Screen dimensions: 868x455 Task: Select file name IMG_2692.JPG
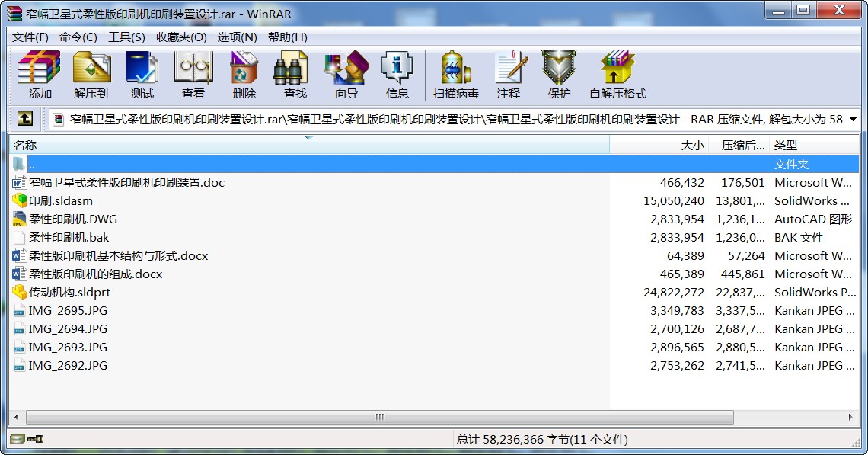tap(68, 365)
